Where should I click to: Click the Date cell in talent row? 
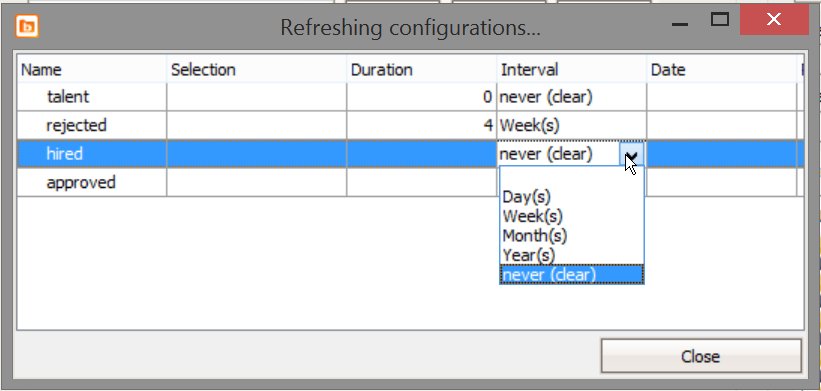click(722, 97)
